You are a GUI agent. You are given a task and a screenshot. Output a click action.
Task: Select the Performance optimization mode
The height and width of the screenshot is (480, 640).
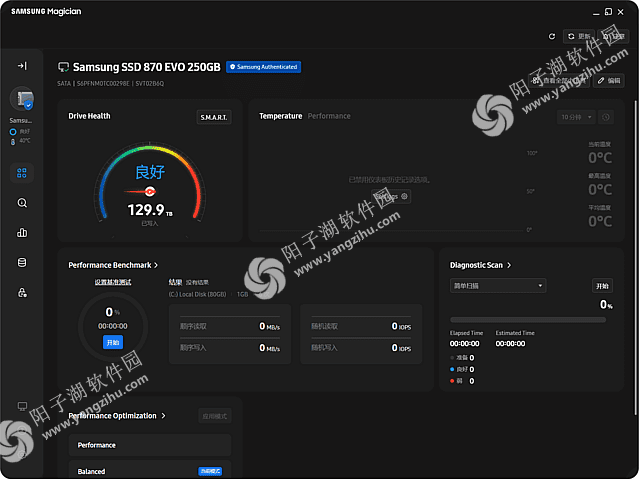point(150,445)
